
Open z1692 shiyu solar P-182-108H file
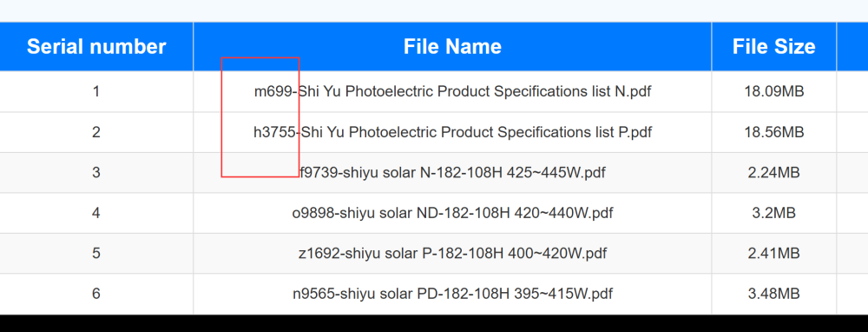tap(452, 253)
